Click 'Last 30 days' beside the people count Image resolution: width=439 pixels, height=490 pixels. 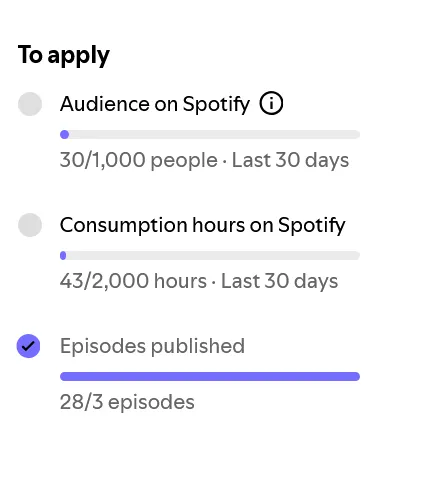290,160
